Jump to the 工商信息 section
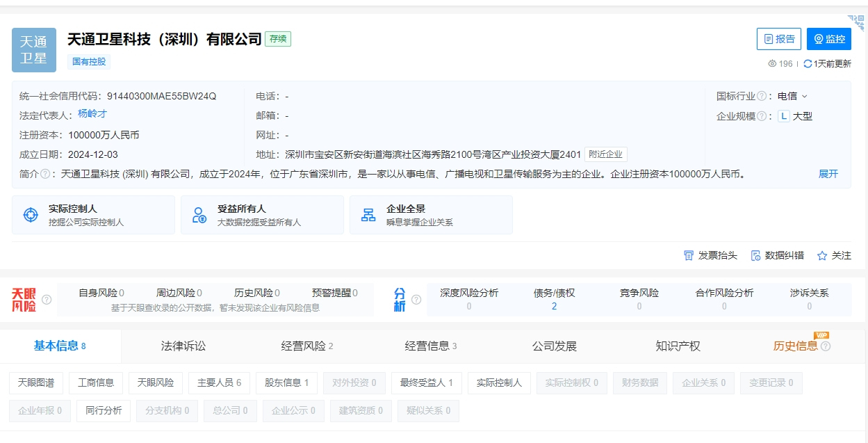868x443 pixels. click(x=96, y=383)
